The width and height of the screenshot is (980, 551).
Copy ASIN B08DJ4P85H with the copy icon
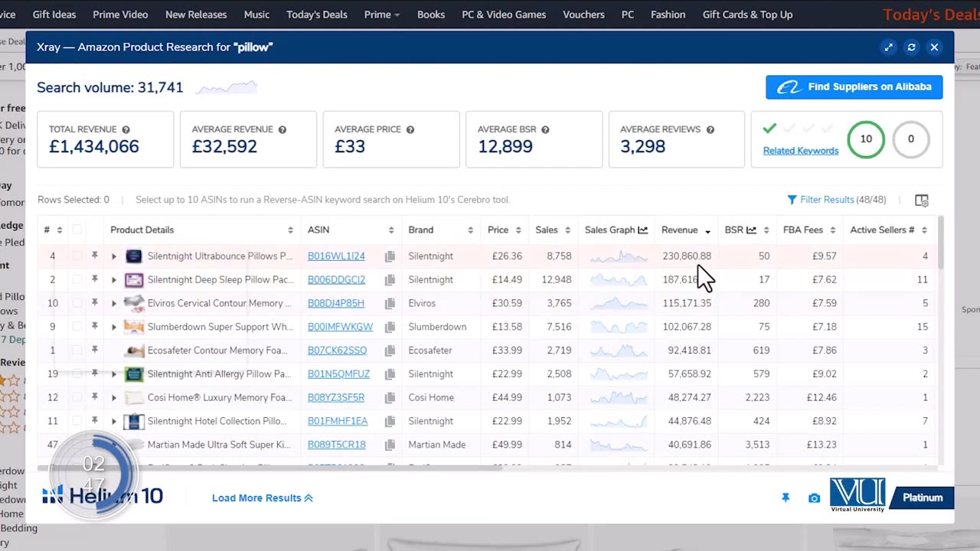click(x=390, y=304)
